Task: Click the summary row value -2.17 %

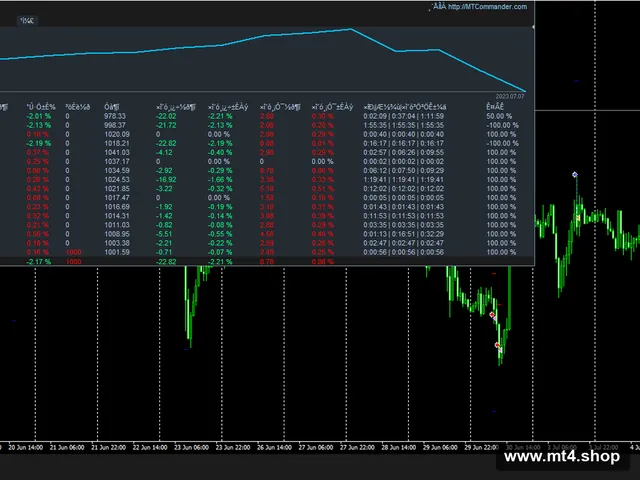Action: pyautogui.click(x=39, y=262)
